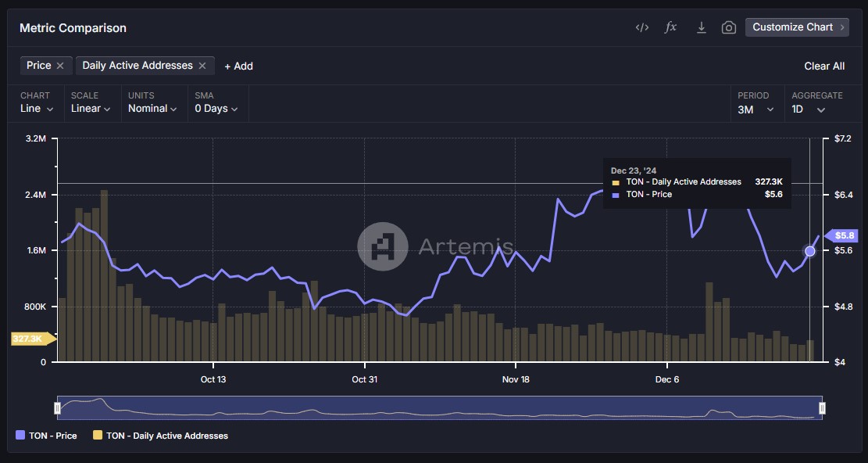
Task: Click the Oct 31 axis label
Action: pyautogui.click(x=364, y=379)
